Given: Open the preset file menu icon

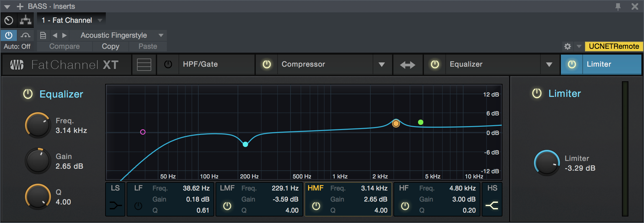Looking at the screenshot, I should tap(43, 35).
